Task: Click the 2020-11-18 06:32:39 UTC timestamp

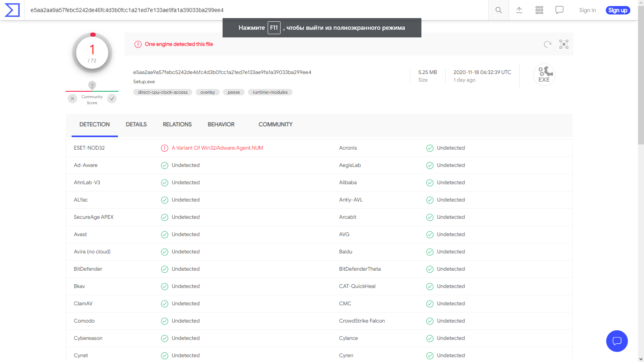Action: pos(482,72)
